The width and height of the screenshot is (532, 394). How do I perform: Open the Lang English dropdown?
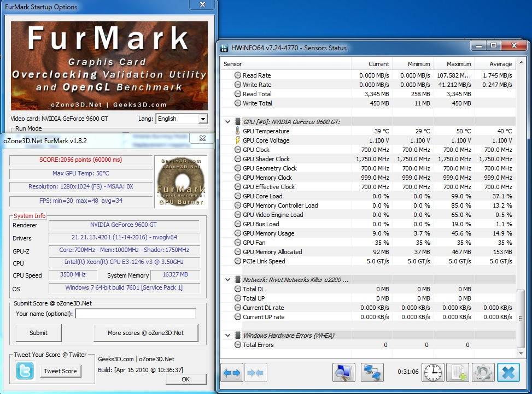pyautogui.click(x=203, y=119)
